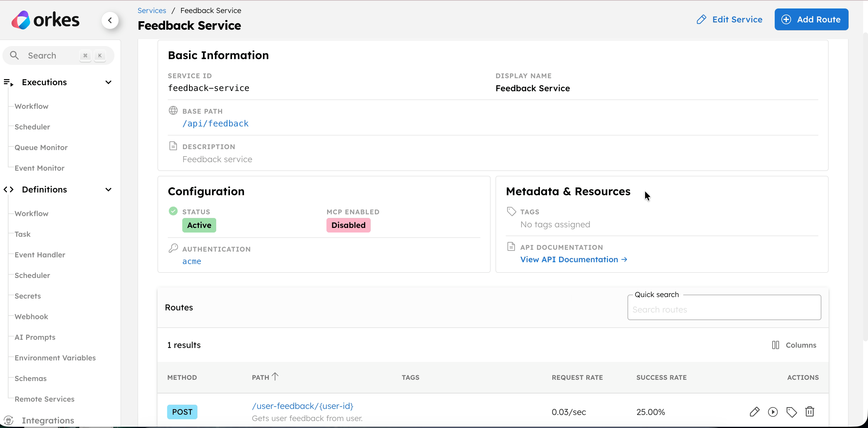Collapse the Executions section chevron
Screen dimensions: 868x428
(x=108, y=82)
